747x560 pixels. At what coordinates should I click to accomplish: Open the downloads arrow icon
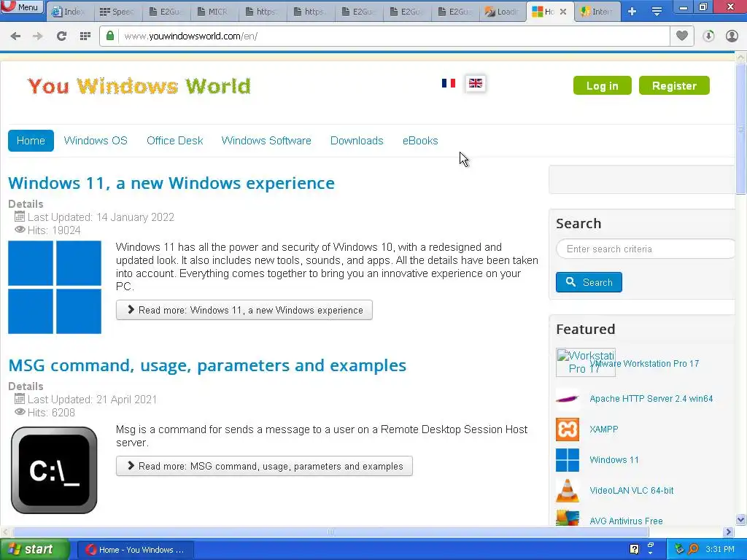point(708,36)
